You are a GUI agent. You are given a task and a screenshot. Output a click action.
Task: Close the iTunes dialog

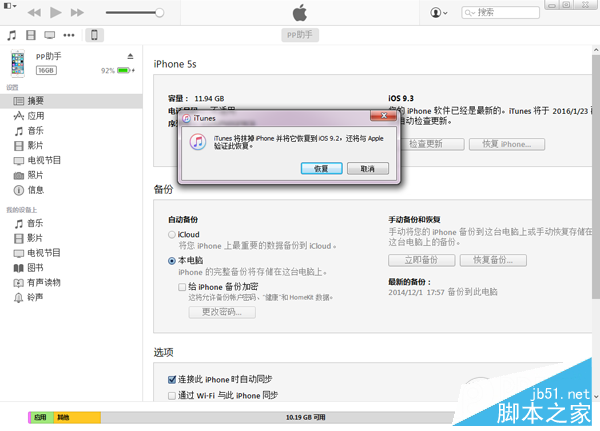[x=383, y=116]
